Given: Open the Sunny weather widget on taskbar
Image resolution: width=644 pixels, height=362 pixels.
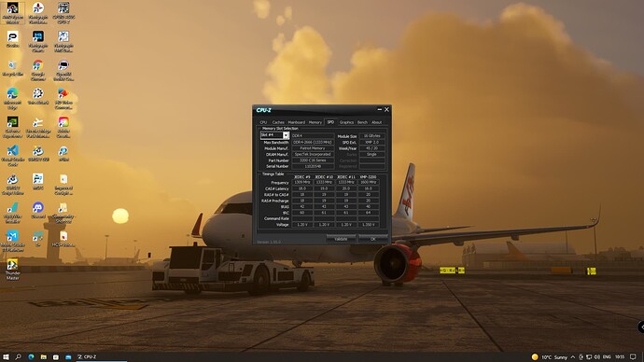Looking at the screenshot, I should [x=550, y=356].
